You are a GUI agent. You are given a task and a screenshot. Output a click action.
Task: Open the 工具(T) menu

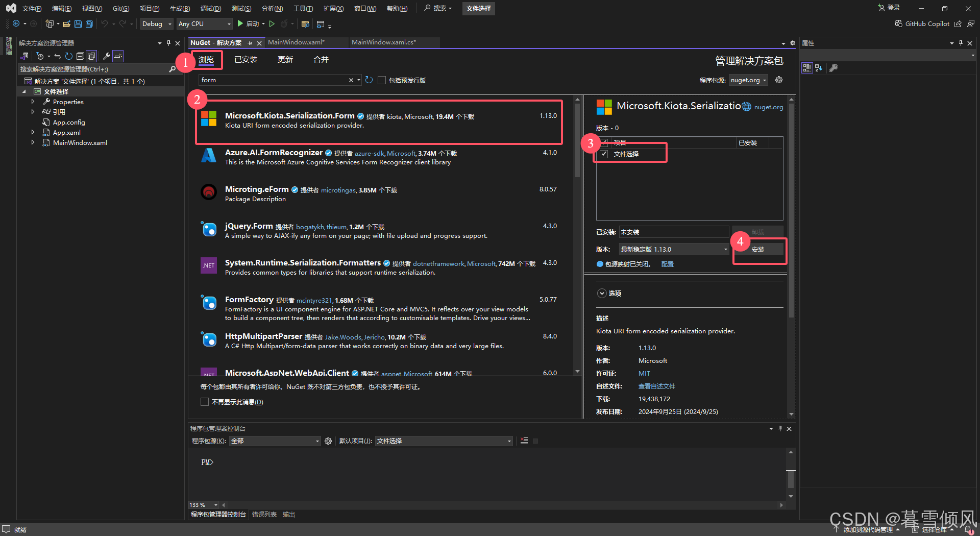pos(303,8)
